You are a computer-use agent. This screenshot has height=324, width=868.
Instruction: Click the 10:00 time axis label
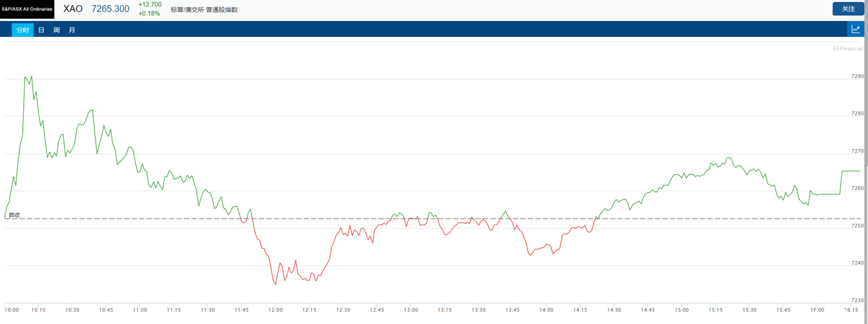tap(12, 310)
